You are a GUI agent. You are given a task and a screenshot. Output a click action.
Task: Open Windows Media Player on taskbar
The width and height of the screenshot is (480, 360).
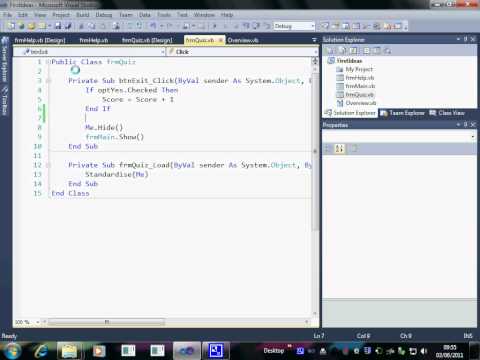click(x=98, y=351)
